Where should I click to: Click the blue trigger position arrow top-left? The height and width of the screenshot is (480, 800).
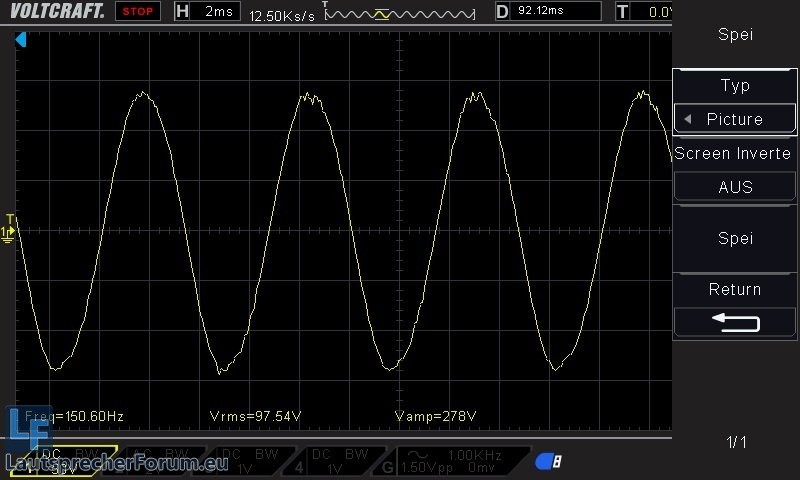(x=20, y=39)
